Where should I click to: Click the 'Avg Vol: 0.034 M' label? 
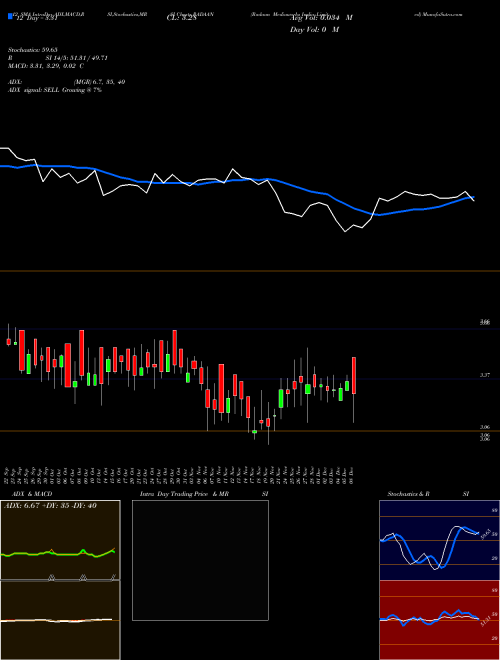tap(321, 18)
